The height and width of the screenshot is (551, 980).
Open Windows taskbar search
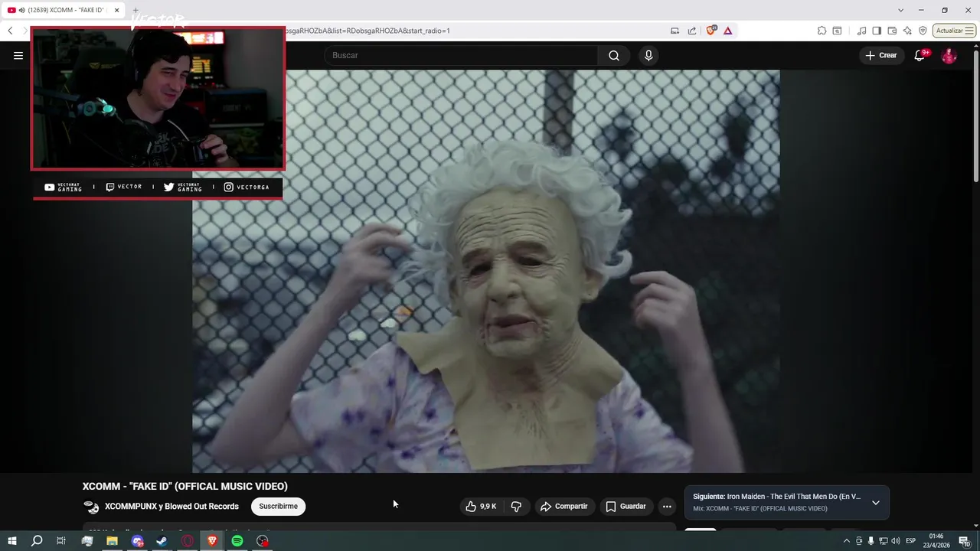37,541
